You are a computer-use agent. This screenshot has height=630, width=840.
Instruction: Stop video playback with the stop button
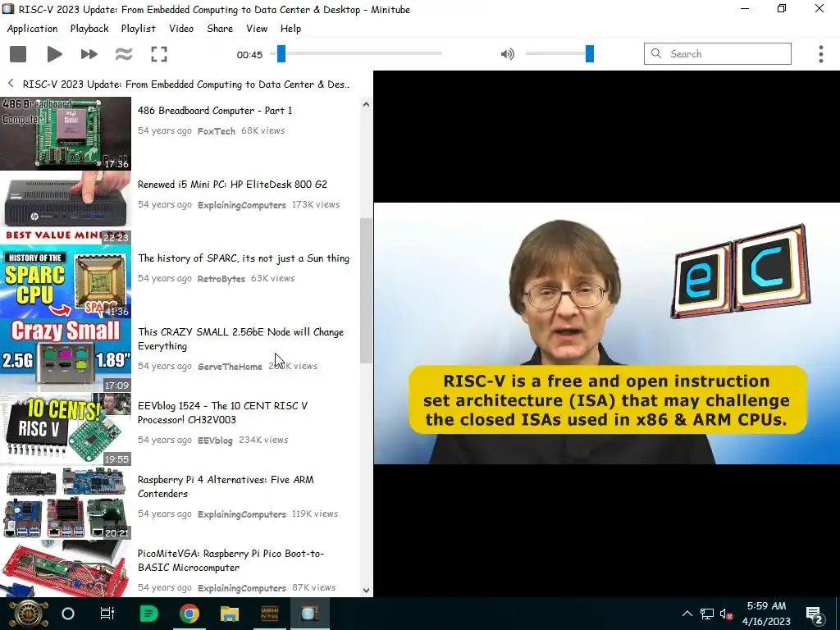pyautogui.click(x=18, y=54)
